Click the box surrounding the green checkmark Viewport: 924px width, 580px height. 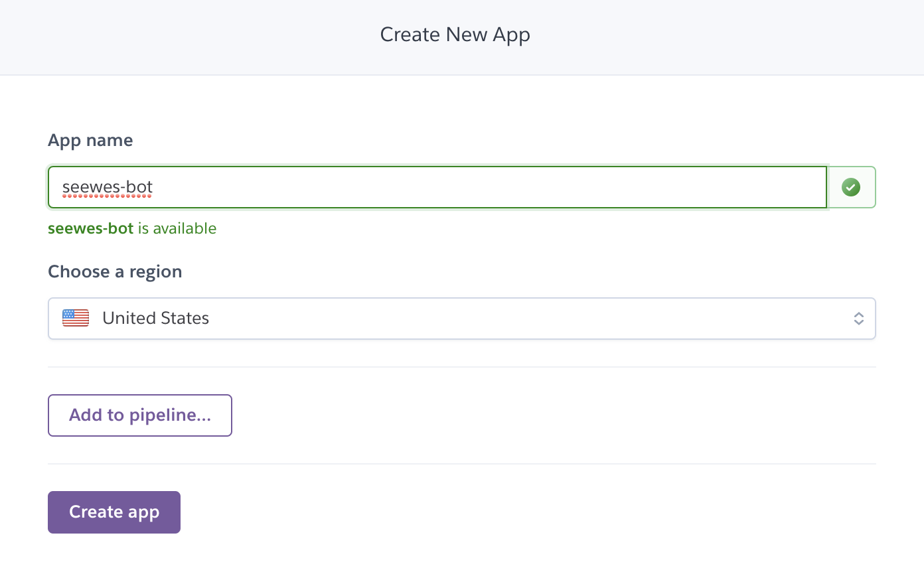[852, 187]
